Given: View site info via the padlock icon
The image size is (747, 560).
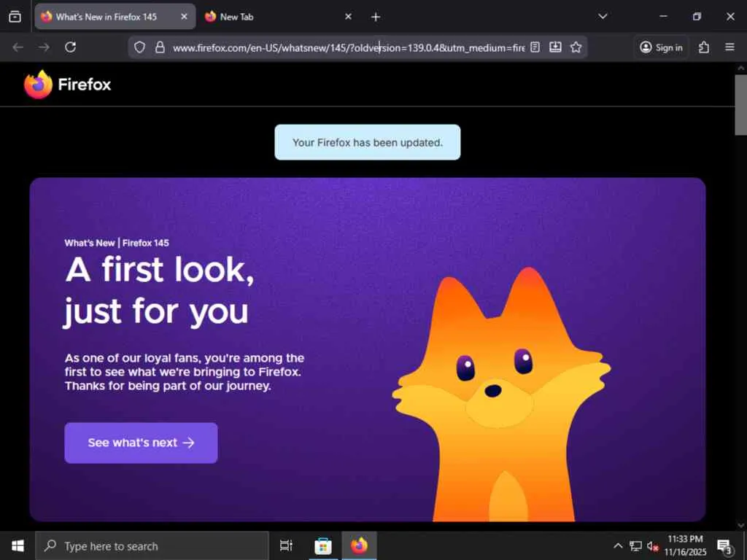Looking at the screenshot, I should point(160,47).
